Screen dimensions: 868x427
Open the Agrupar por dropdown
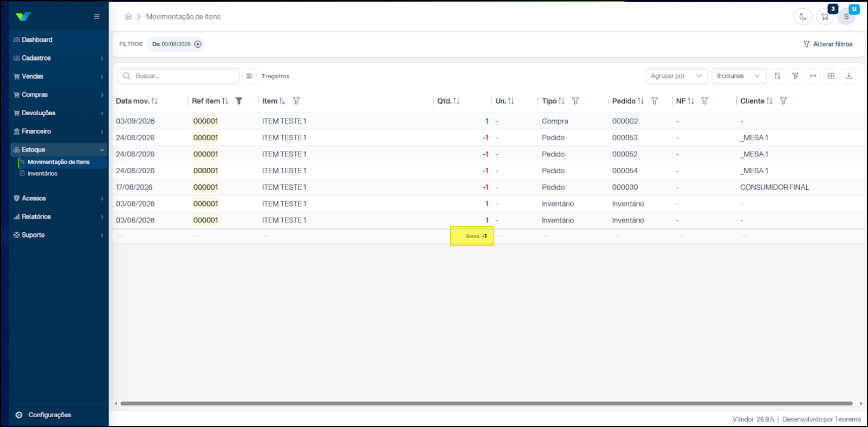point(677,76)
